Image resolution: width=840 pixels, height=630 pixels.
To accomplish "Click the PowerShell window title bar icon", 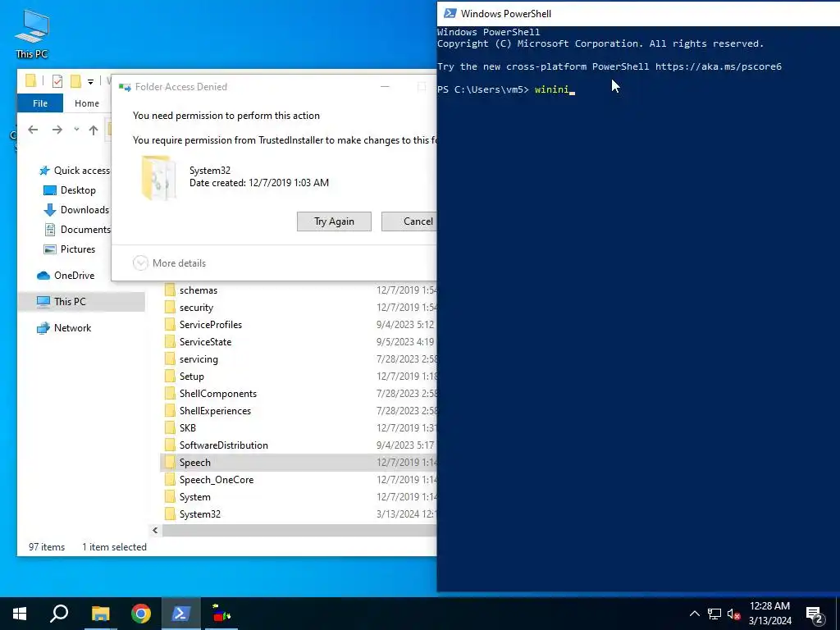I will pyautogui.click(x=450, y=13).
